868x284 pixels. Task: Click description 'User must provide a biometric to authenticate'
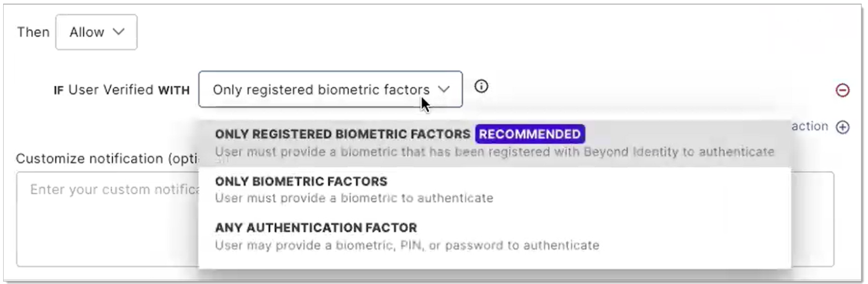354,198
